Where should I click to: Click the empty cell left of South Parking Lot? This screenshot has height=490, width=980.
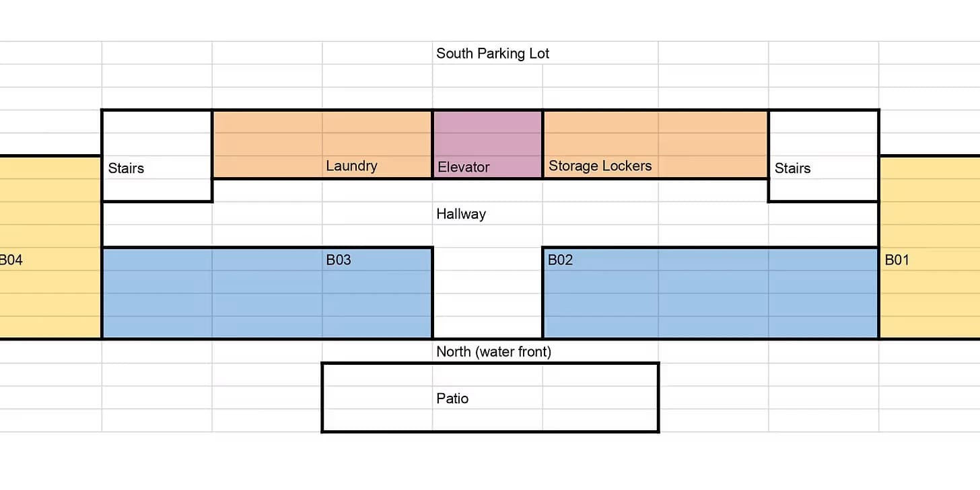[x=377, y=53]
